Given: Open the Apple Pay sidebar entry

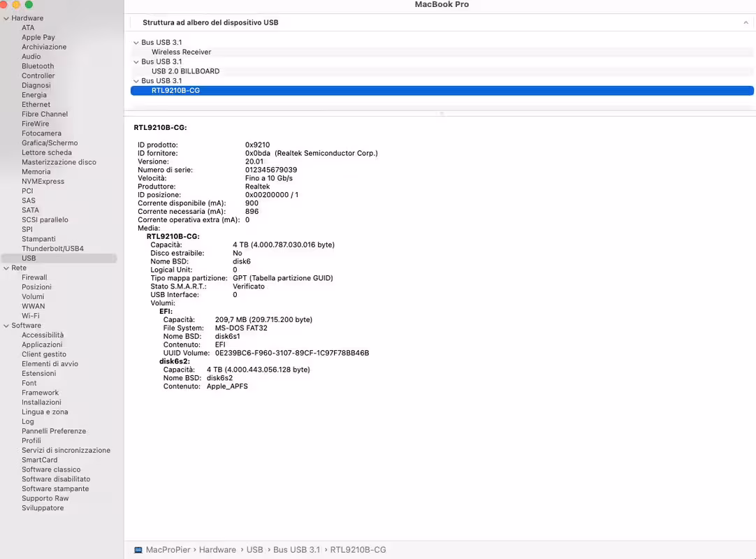Looking at the screenshot, I should click(38, 37).
